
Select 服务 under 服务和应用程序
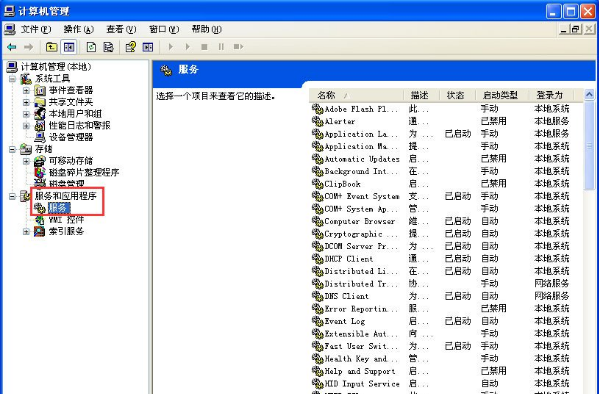[59, 208]
